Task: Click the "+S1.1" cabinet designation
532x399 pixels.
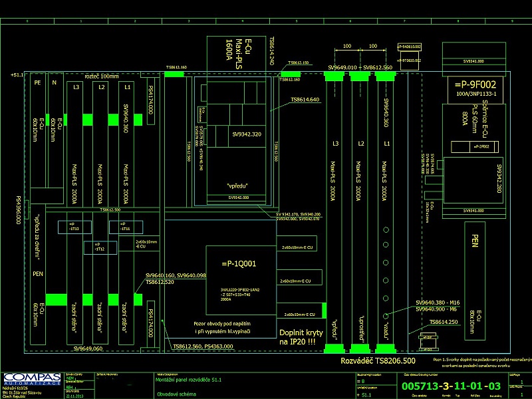Action: [17, 74]
